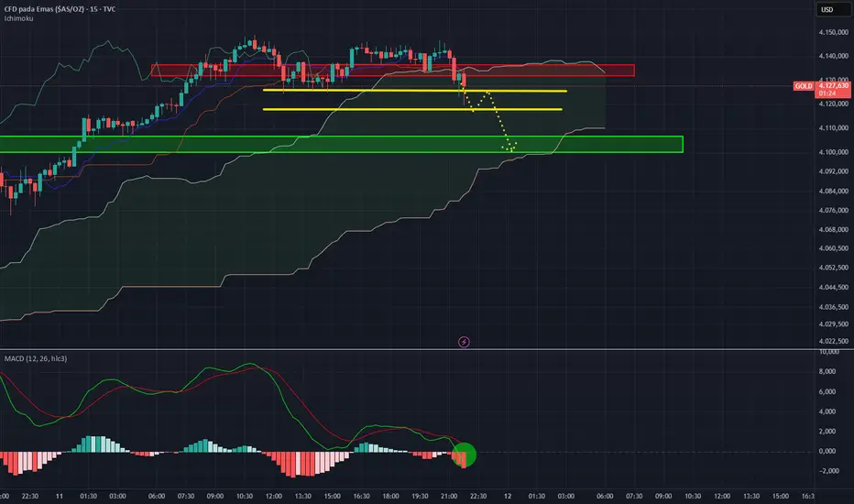Select the Ichimoku indicator label
Viewport: 854px width, 504px height.
(x=19, y=18)
